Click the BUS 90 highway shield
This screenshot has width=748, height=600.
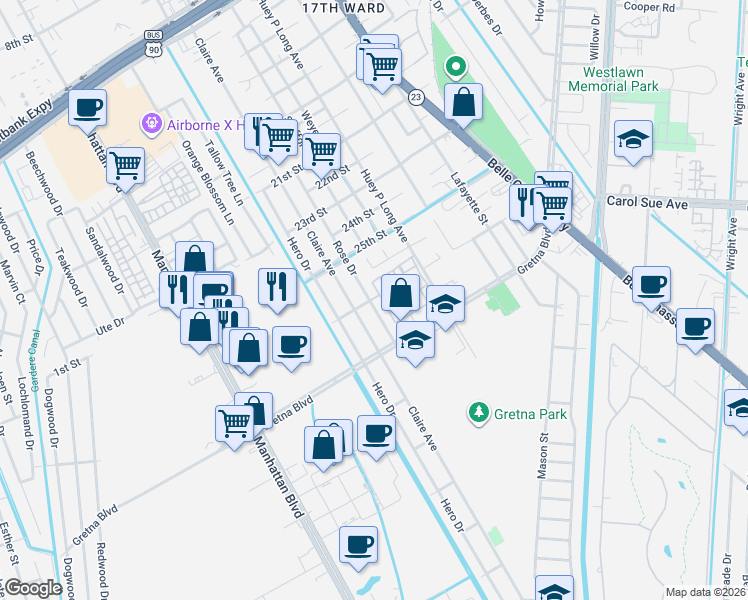pyautogui.click(x=154, y=43)
